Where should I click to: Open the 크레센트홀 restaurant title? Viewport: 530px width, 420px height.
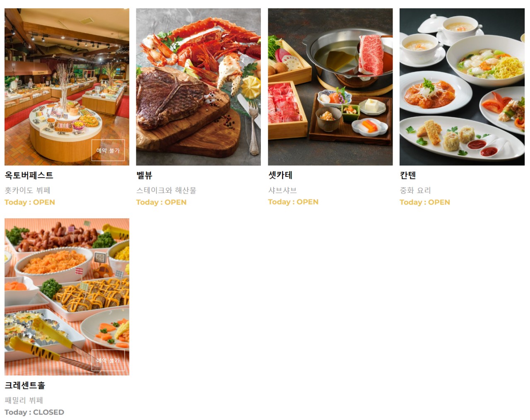[25, 385]
